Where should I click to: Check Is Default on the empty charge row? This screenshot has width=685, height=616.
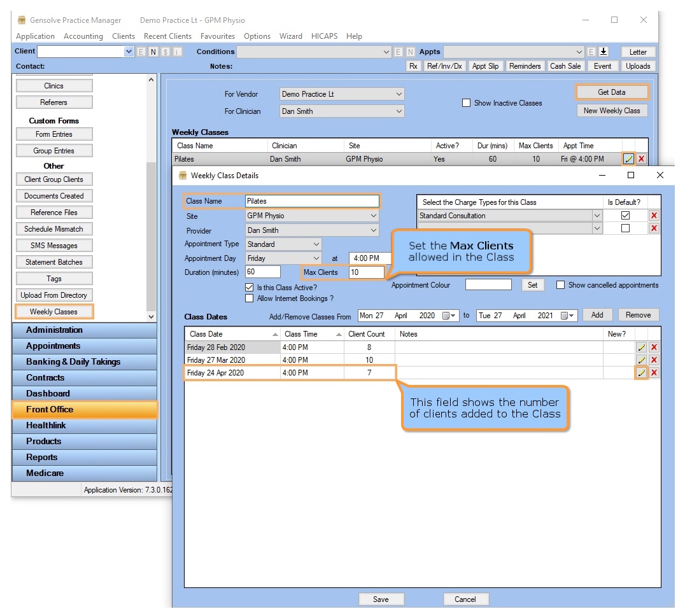pyautogui.click(x=626, y=228)
